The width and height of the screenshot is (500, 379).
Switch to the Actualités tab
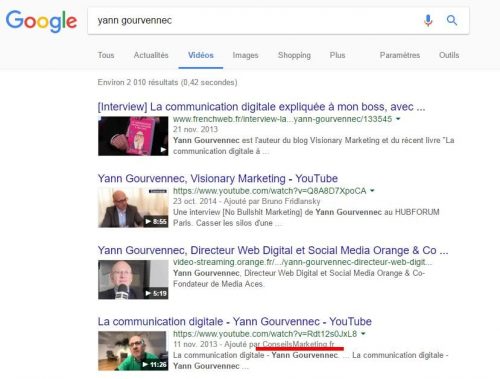coord(151,55)
